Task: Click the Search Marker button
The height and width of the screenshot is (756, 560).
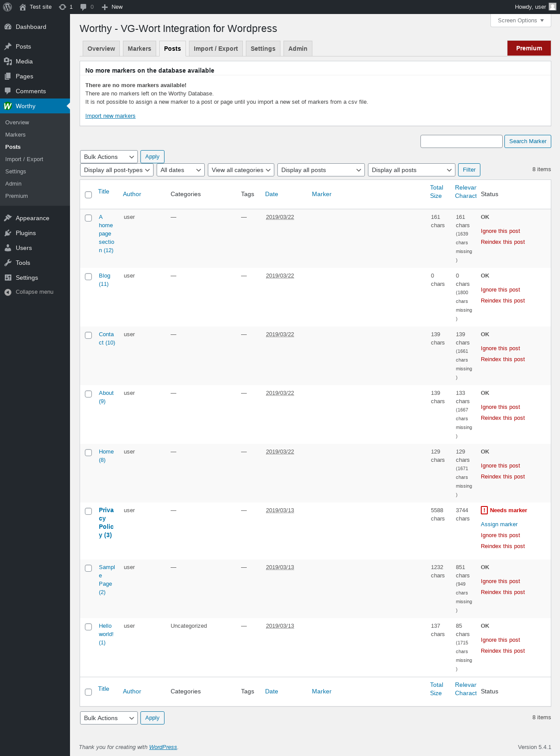Action: (x=528, y=141)
